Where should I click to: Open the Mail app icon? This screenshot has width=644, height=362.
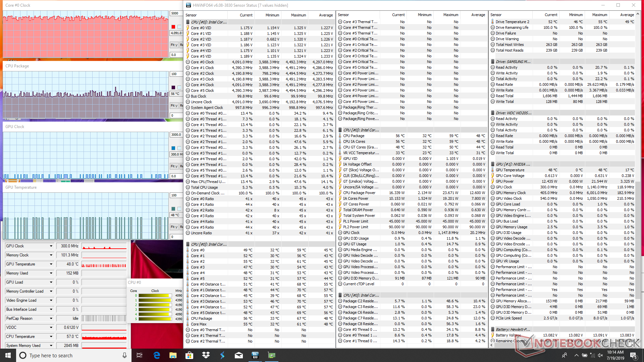(x=238, y=355)
